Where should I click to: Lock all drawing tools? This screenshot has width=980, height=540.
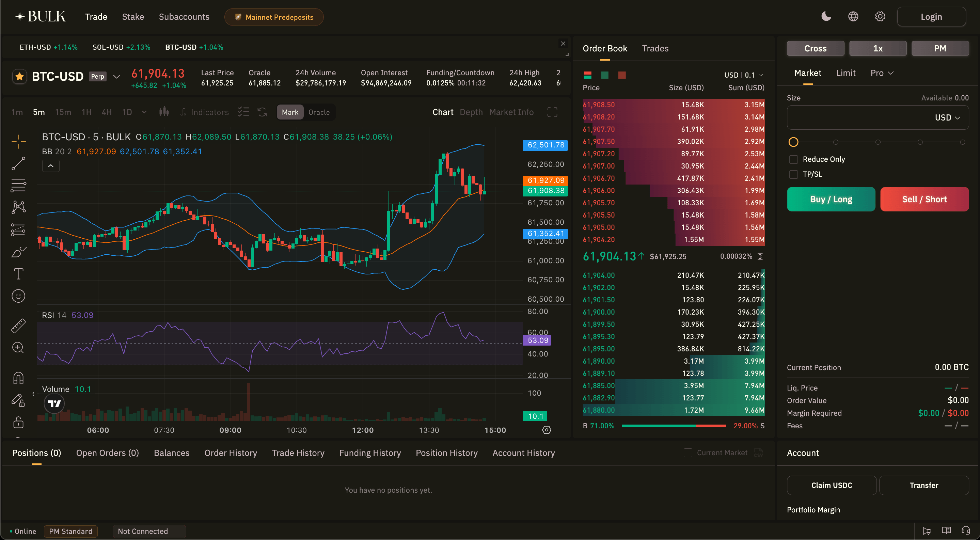18,422
